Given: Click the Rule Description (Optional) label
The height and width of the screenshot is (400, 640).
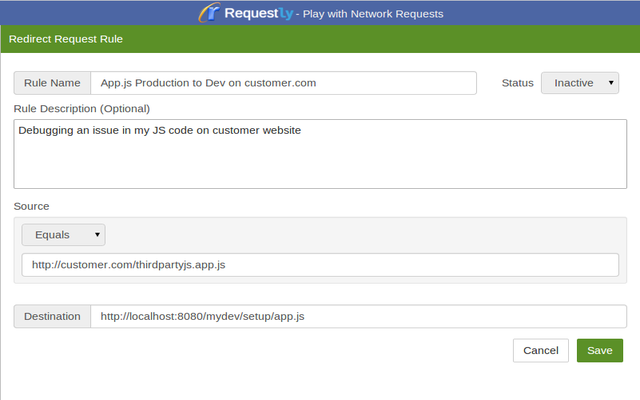Looking at the screenshot, I should click(82, 109).
